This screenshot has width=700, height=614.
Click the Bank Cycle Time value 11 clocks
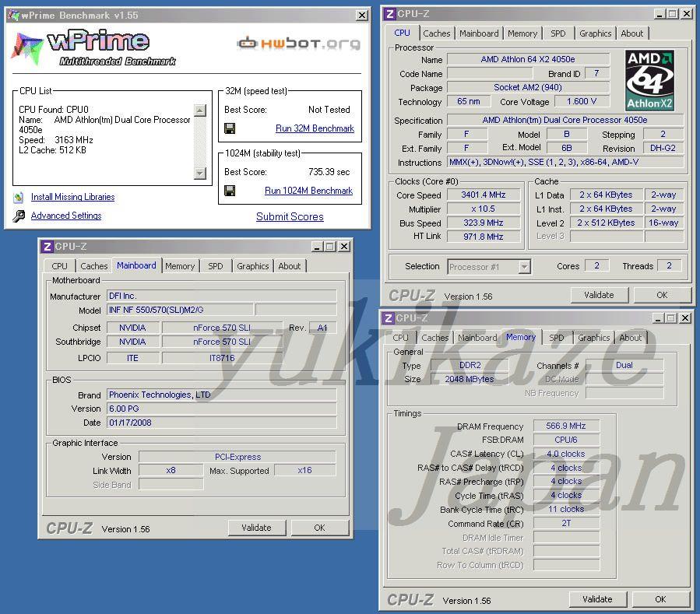point(566,509)
